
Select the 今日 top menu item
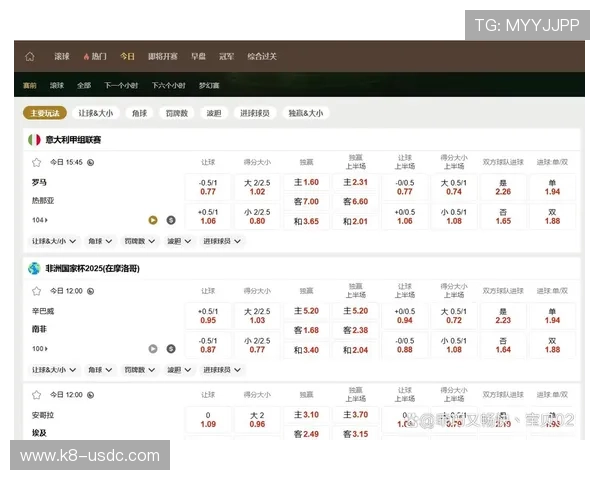point(127,57)
